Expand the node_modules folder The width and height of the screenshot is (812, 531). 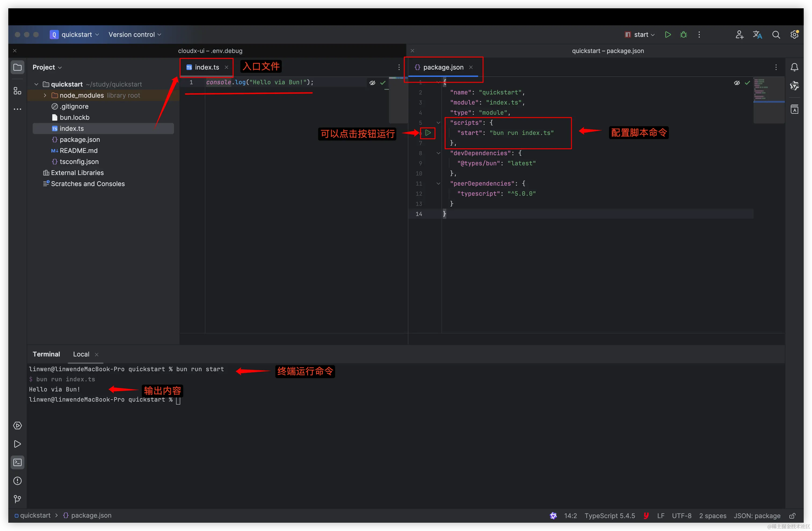tap(45, 95)
